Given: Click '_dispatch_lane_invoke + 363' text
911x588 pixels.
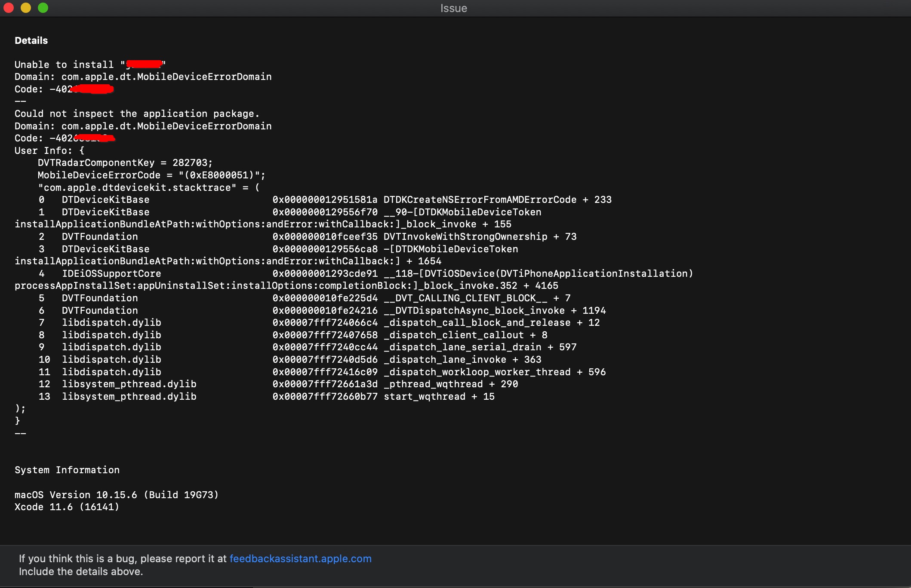Looking at the screenshot, I should (x=462, y=359).
